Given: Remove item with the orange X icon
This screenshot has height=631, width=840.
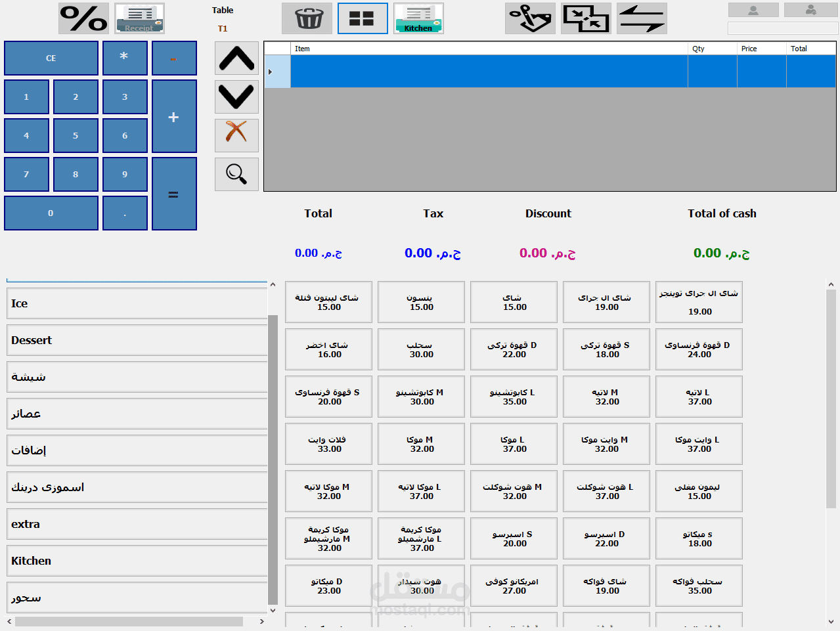Looking at the screenshot, I should click(236, 135).
